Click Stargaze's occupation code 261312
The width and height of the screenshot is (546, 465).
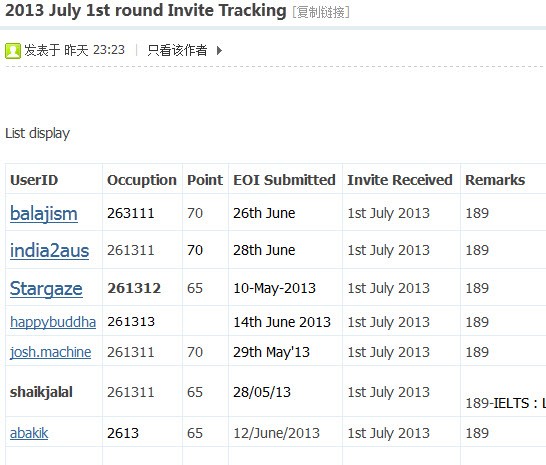tap(134, 288)
